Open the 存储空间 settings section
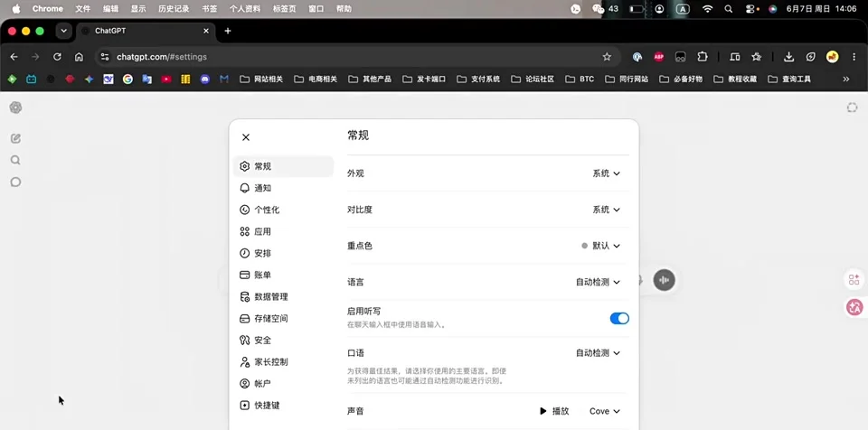The image size is (868, 430). pyautogui.click(x=283, y=318)
